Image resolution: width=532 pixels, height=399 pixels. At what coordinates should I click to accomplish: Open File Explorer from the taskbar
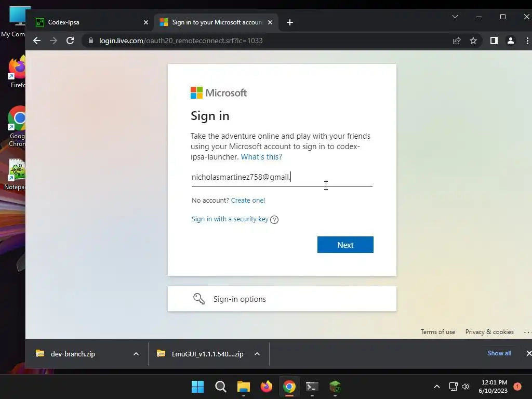[243, 387]
